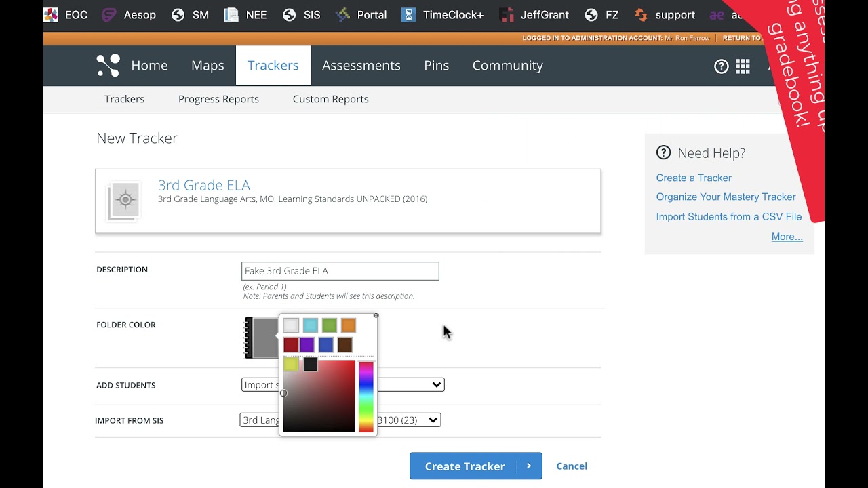The height and width of the screenshot is (488, 868).
Task: Expand the Add Students dropdown
Action: tap(436, 384)
